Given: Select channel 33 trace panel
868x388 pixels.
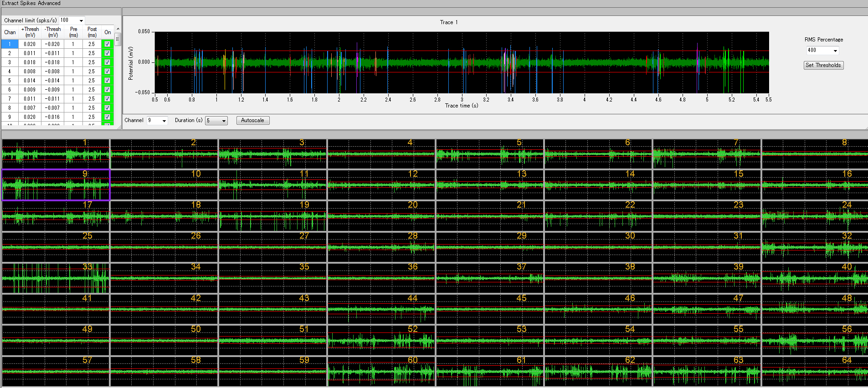Looking at the screenshot, I should (56, 278).
